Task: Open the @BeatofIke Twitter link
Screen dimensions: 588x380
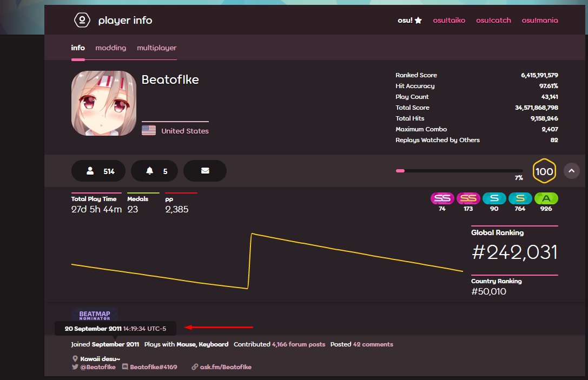Action: tap(97, 367)
